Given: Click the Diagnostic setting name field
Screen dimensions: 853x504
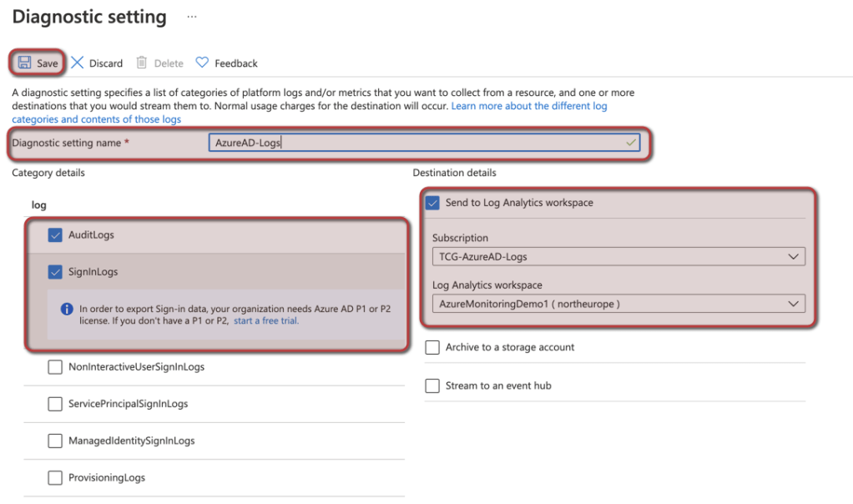Looking at the screenshot, I should point(423,143).
